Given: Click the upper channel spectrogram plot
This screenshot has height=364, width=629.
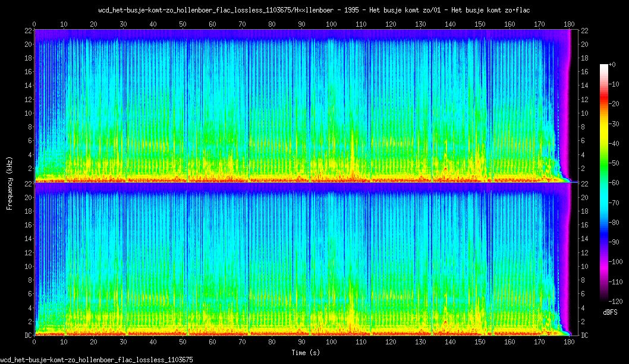Looking at the screenshot, I should click(x=306, y=106).
